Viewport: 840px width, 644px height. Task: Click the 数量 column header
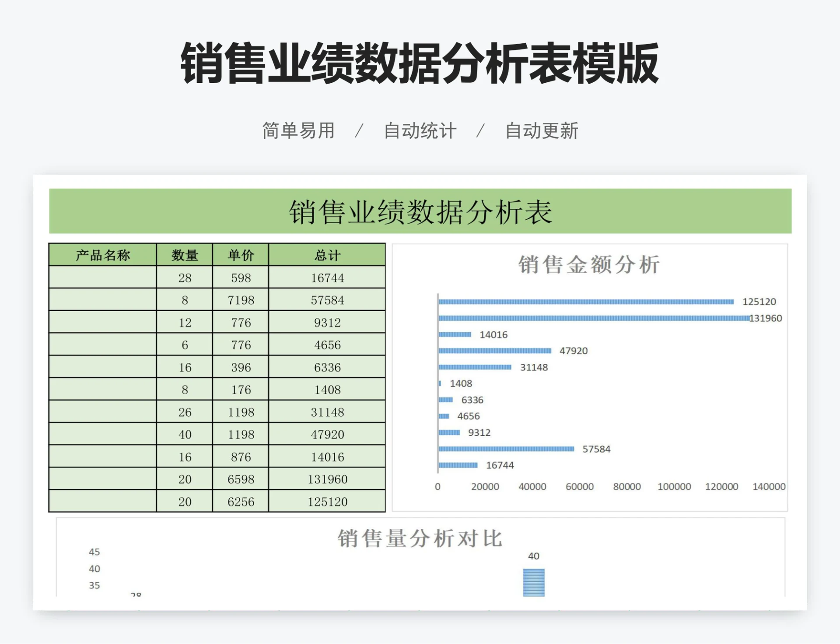coord(184,254)
